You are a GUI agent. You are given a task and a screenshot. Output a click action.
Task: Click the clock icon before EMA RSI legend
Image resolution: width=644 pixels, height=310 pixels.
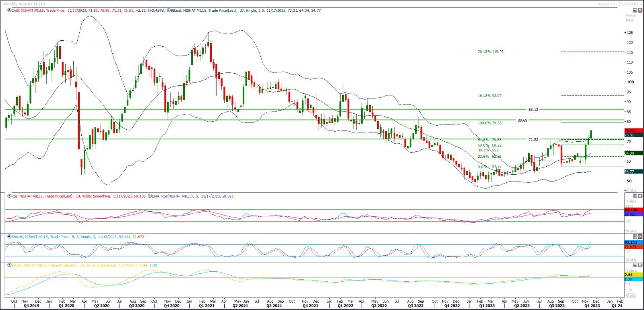point(150,196)
